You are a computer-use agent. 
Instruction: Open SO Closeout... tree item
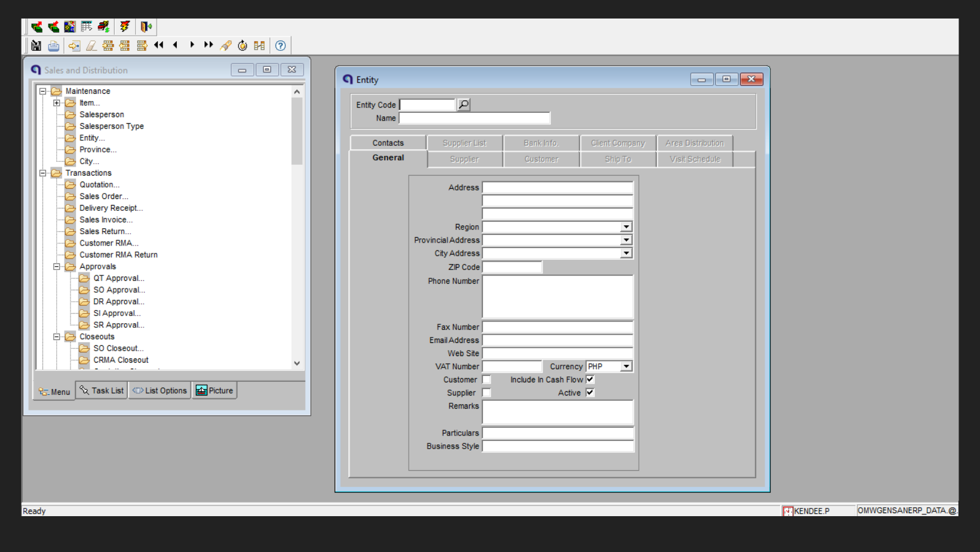pos(118,348)
